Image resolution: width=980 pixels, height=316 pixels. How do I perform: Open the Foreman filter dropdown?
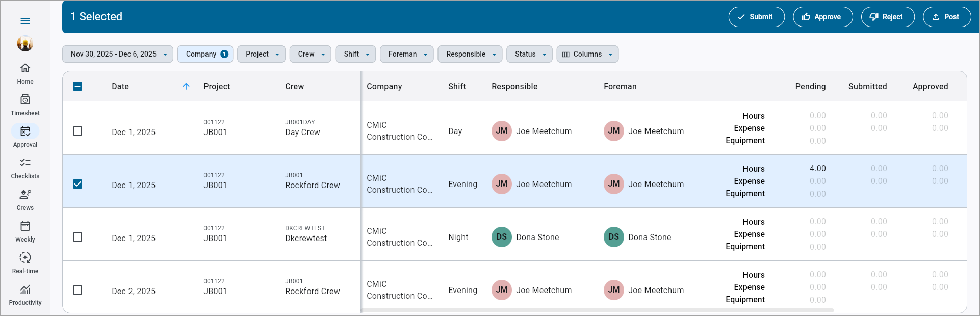pos(407,54)
